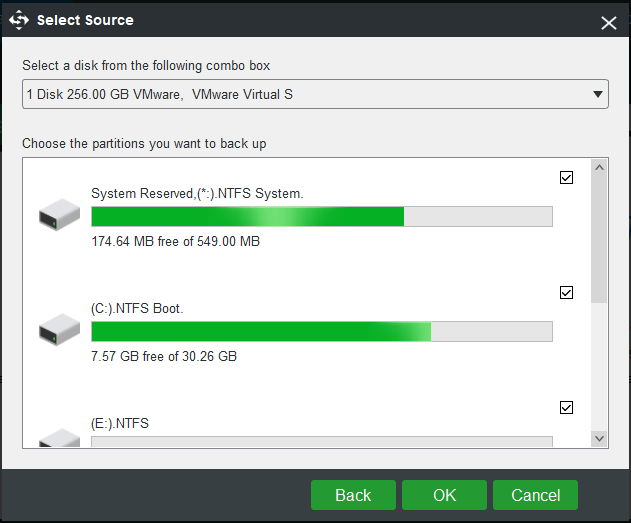Click the E: drive usage bar
631x523 pixels.
322,442
